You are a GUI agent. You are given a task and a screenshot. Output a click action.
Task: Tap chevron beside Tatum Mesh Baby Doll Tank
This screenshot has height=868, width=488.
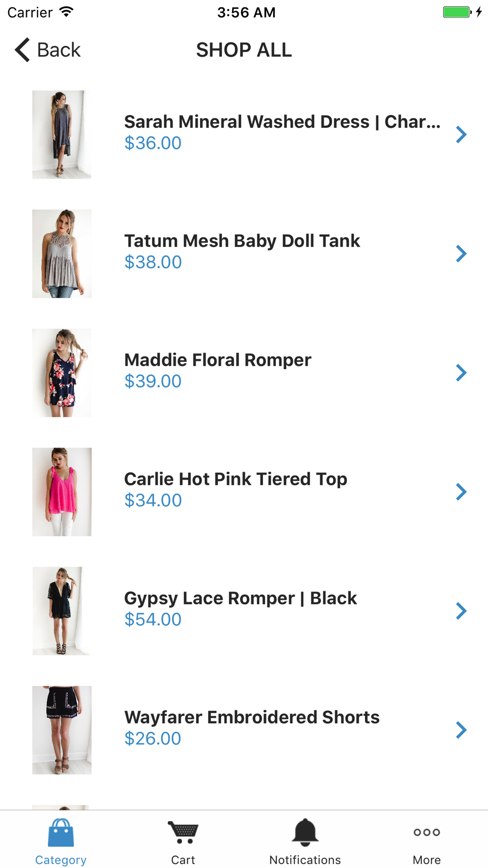click(461, 253)
